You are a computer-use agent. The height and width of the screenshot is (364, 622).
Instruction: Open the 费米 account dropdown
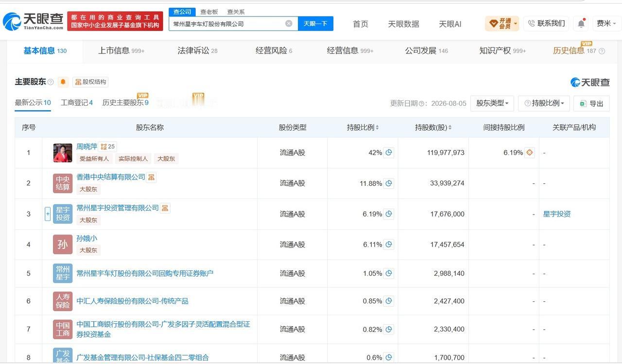606,23
